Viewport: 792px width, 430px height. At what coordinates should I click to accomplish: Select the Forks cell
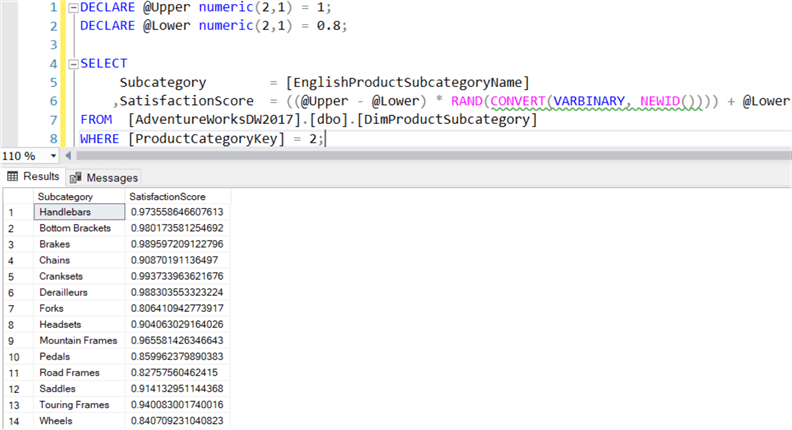click(79, 308)
